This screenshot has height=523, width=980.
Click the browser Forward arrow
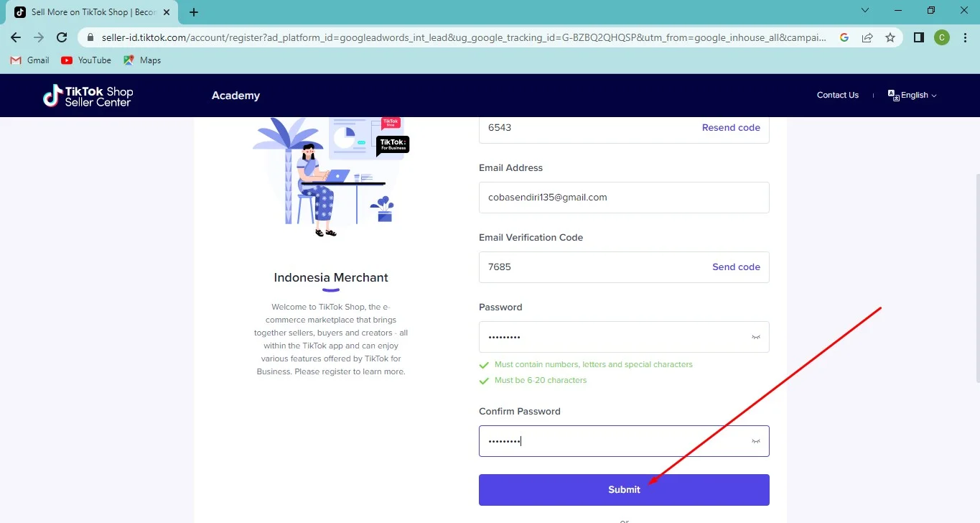pyautogui.click(x=39, y=37)
